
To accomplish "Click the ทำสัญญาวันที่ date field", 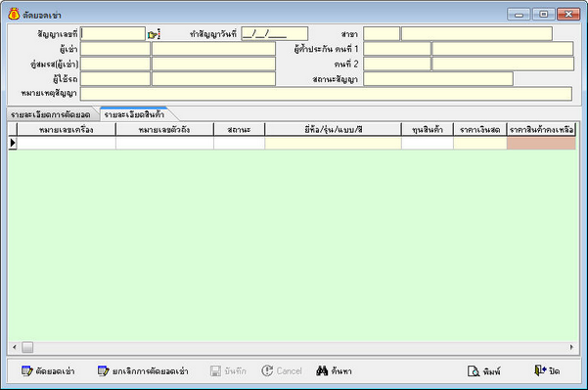I will point(275,33).
